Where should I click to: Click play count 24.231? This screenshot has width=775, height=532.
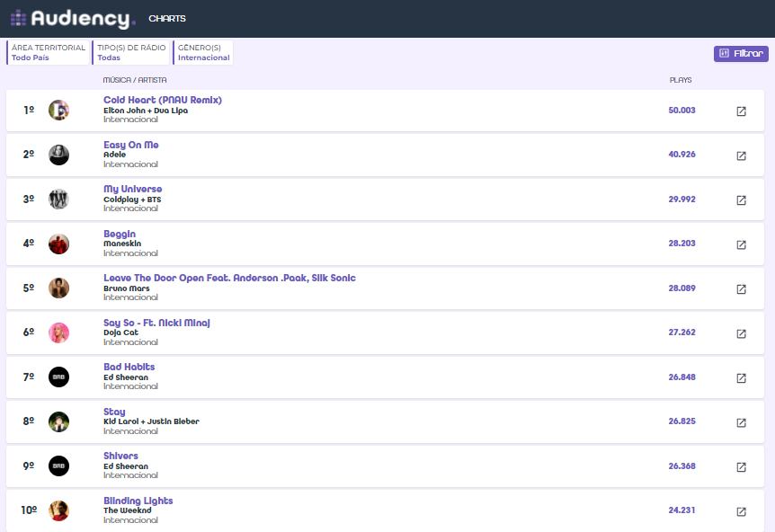(681, 510)
